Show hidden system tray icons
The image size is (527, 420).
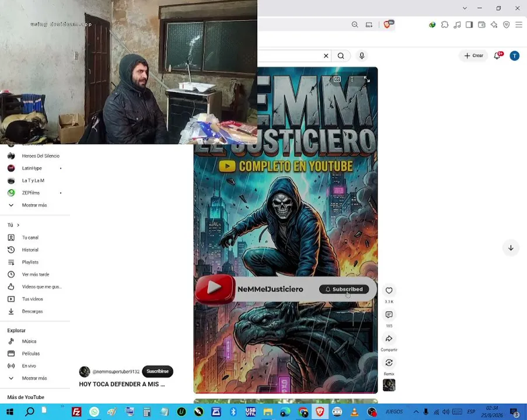[x=416, y=412]
